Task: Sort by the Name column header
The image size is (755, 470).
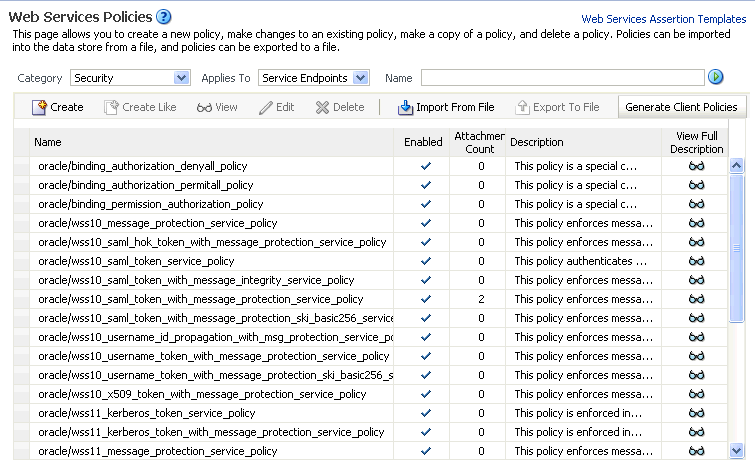Action: point(48,142)
